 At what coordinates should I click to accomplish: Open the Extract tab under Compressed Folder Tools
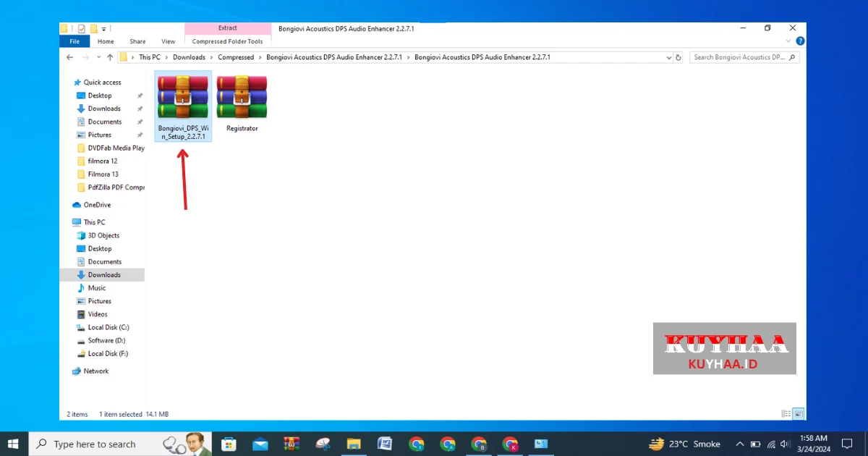pos(227,28)
